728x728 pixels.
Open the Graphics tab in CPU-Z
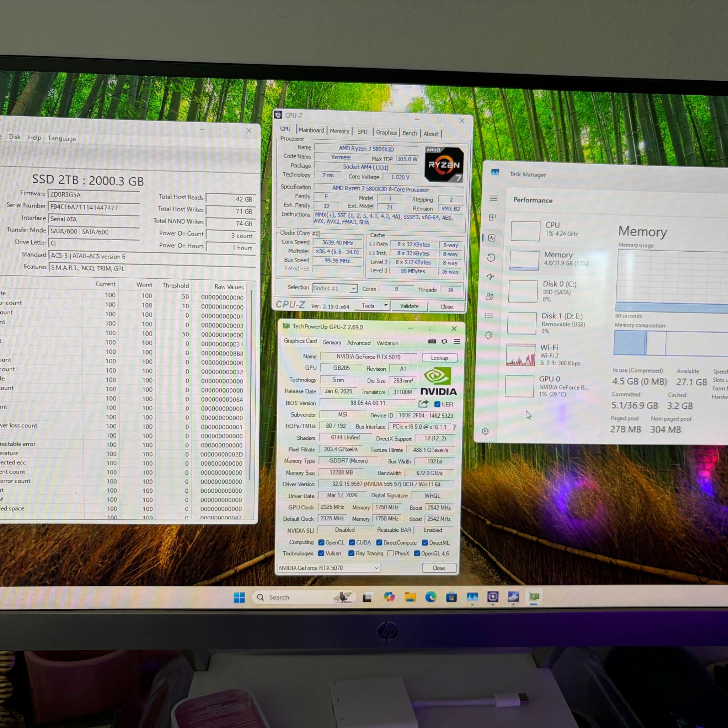pyautogui.click(x=386, y=132)
